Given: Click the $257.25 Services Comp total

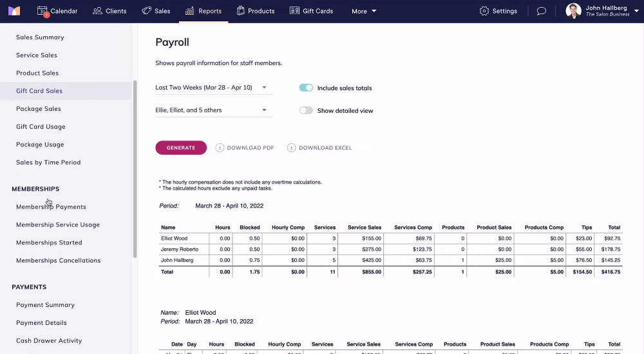Looking at the screenshot, I should (x=422, y=272).
